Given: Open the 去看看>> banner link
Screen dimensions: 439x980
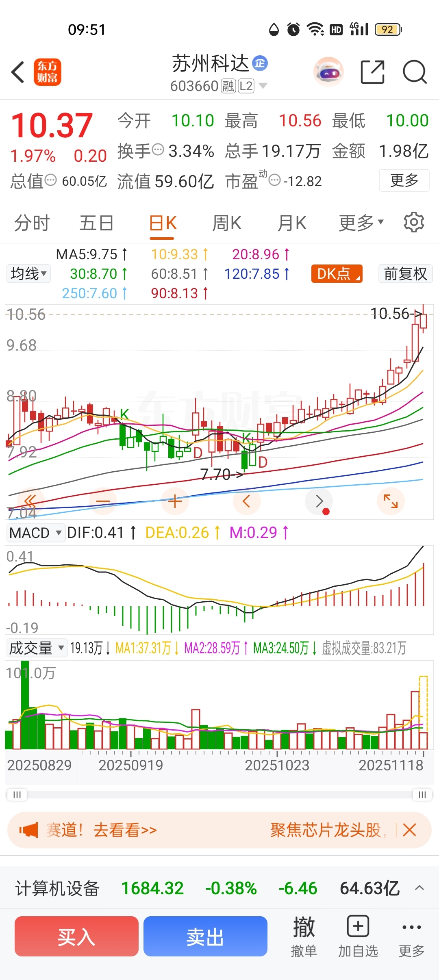Looking at the screenshot, I should 125,830.
